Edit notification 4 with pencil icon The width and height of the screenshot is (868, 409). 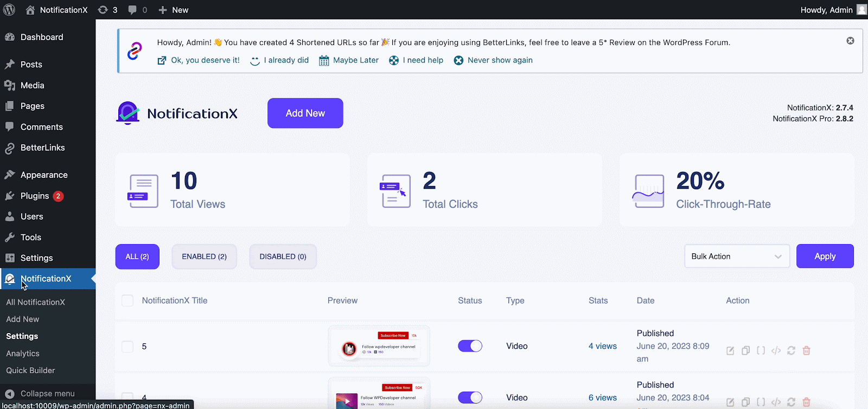(x=730, y=402)
